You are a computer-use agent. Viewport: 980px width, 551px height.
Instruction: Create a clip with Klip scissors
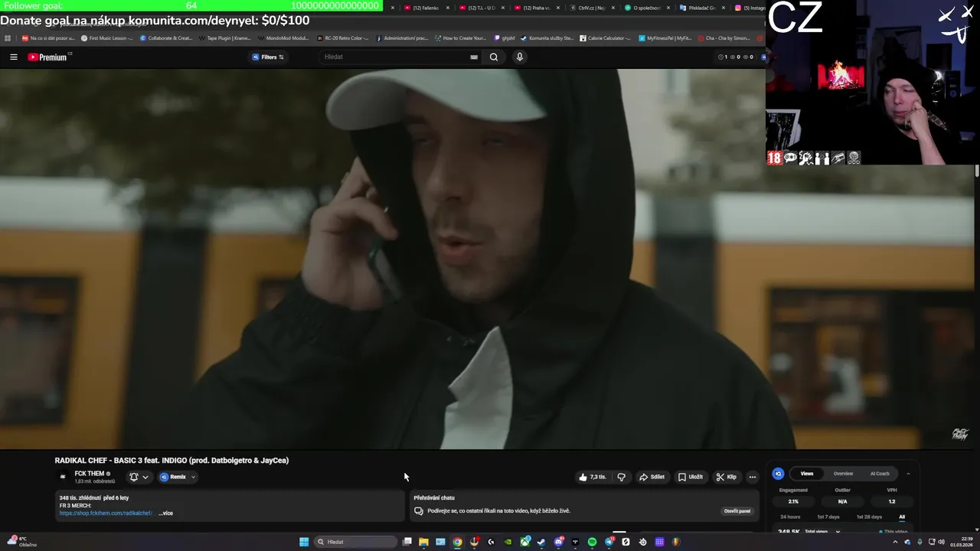pos(727,477)
